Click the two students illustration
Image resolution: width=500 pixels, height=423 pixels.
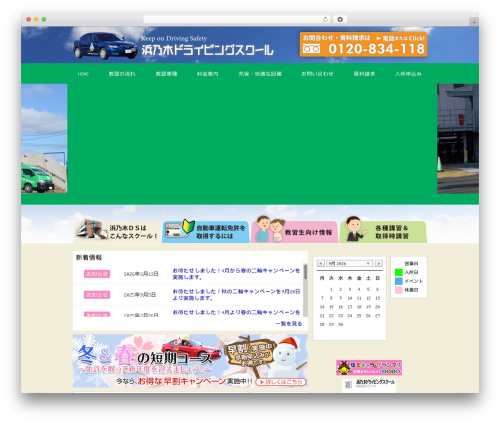pyautogui.click(x=270, y=228)
